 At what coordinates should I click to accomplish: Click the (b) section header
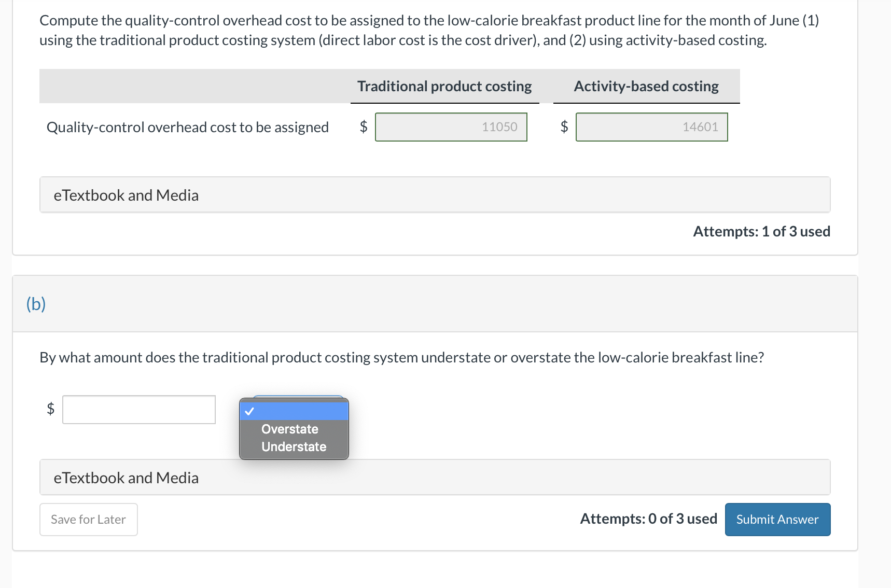point(36,304)
